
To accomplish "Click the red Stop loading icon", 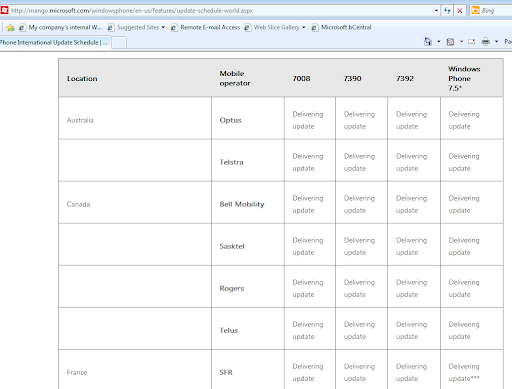I will pos(460,11).
